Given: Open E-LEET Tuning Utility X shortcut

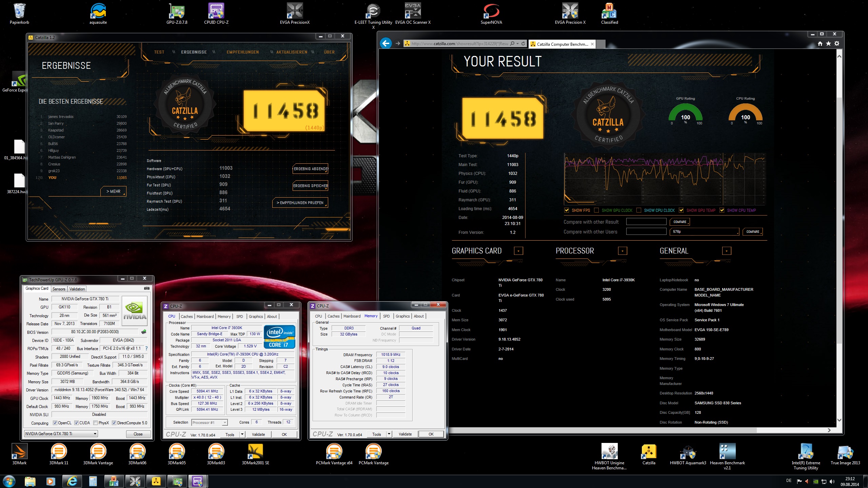Looking at the screenshot, I should tap(373, 15).
